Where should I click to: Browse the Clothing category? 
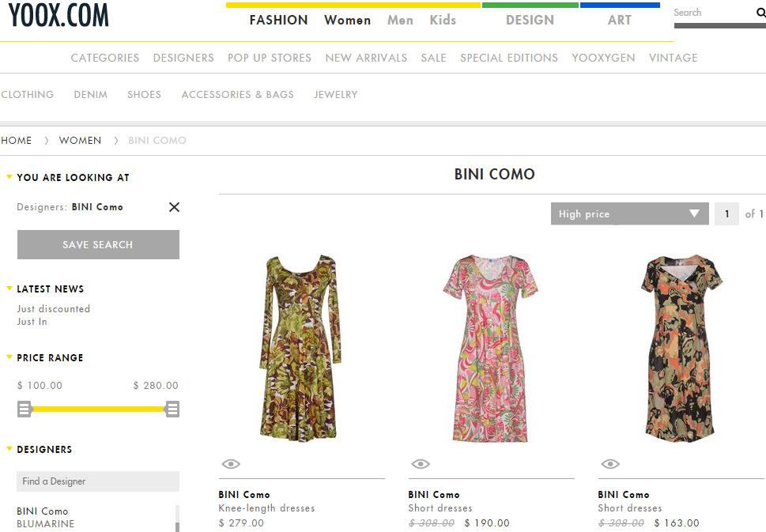[28, 94]
